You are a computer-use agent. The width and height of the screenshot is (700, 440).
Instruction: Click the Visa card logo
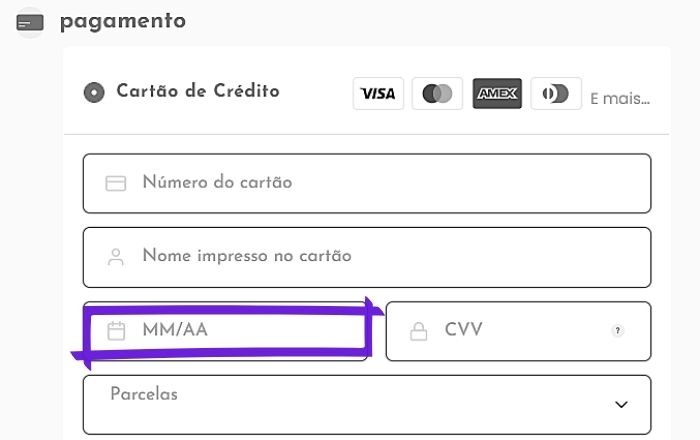[378, 94]
